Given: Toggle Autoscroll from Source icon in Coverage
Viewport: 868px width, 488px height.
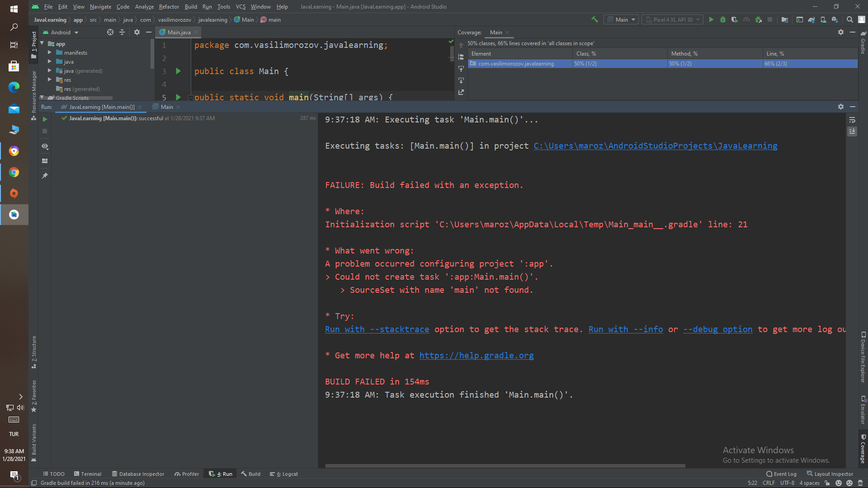Looking at the screenshot, I should (x=461, y=80).
